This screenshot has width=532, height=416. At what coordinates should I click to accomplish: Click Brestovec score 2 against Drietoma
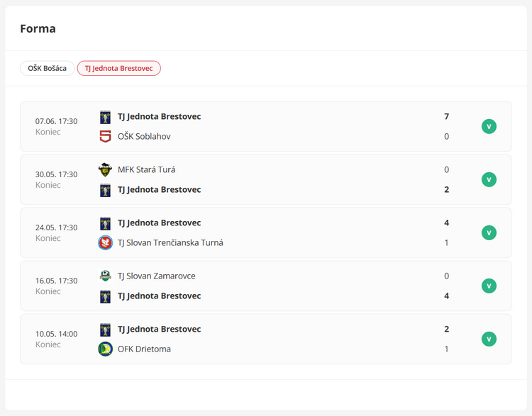tap(446, 330)
